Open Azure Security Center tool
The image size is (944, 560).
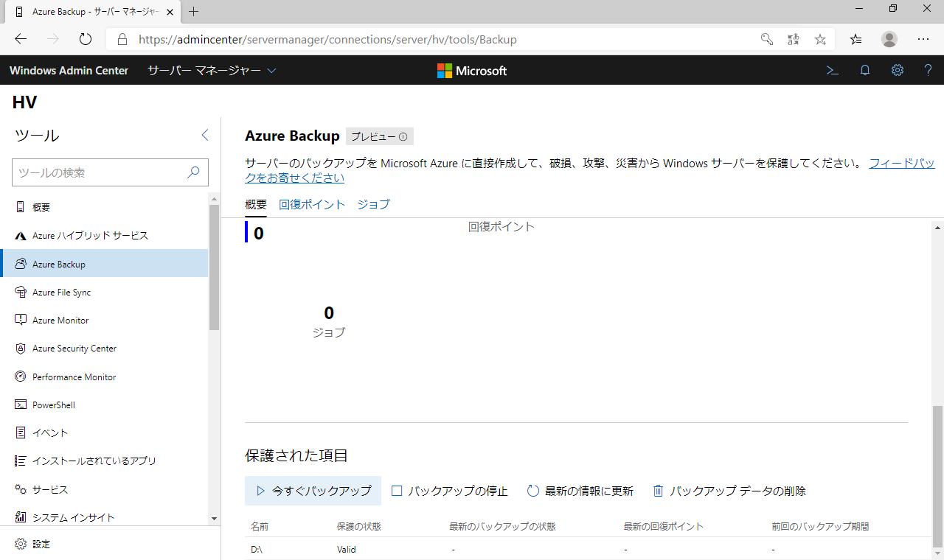(104, 349)
